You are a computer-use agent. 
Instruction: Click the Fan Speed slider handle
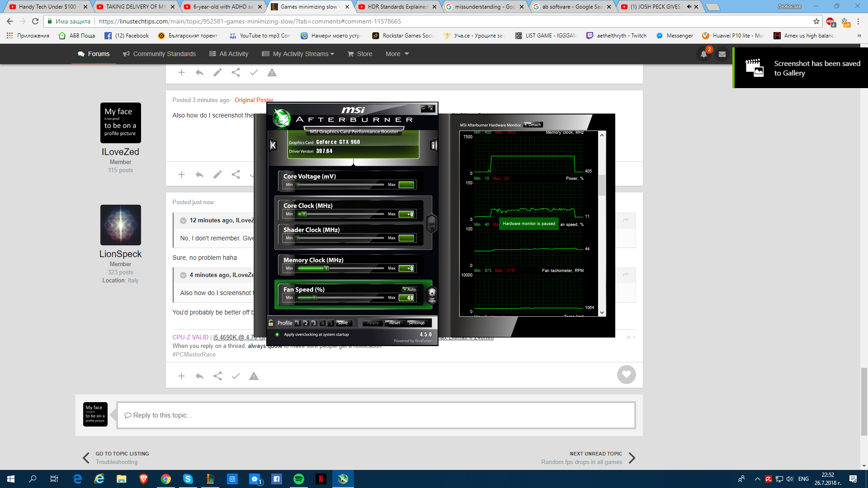click(315, 298)
